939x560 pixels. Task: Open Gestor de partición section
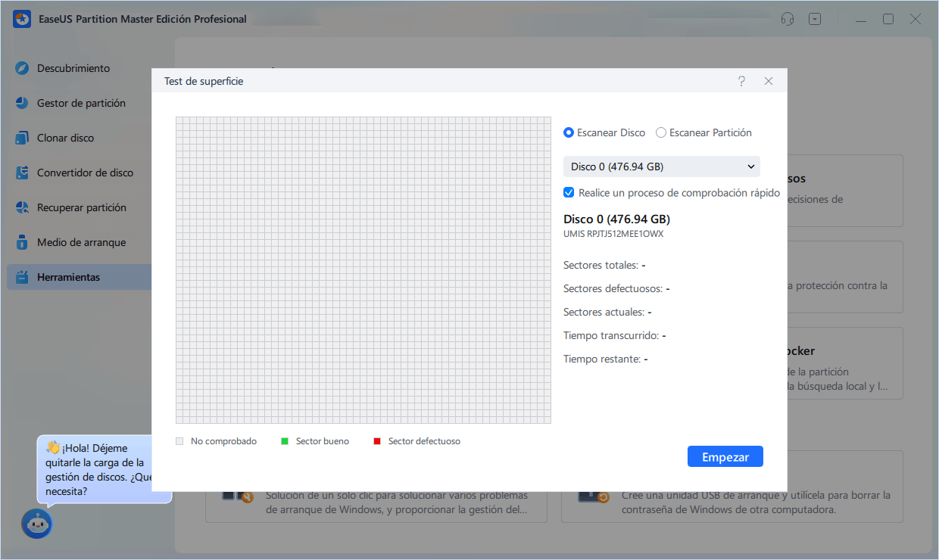pyautogui.click(x=81, y=103)
